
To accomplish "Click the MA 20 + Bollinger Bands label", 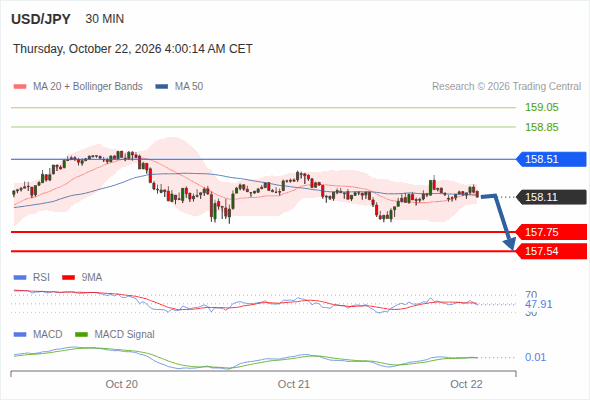I will click(88, 87).
